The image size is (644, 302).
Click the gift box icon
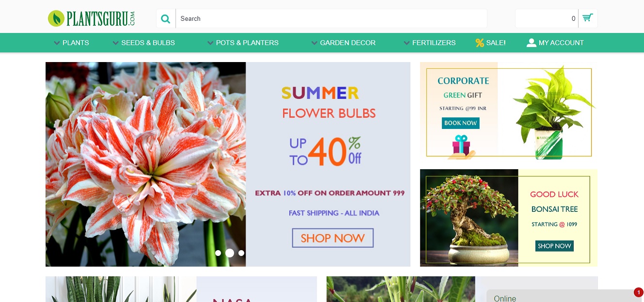[x=461, y=146]
